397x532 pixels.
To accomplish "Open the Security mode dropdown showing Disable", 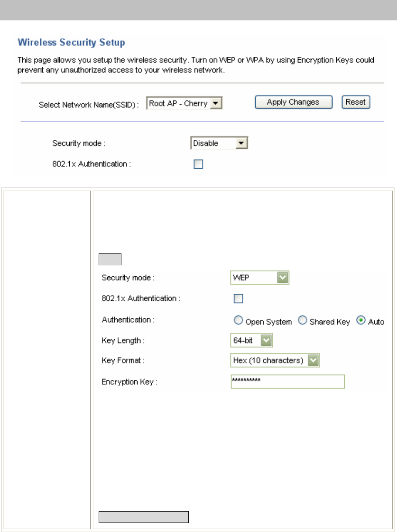I will pos(219,143).
